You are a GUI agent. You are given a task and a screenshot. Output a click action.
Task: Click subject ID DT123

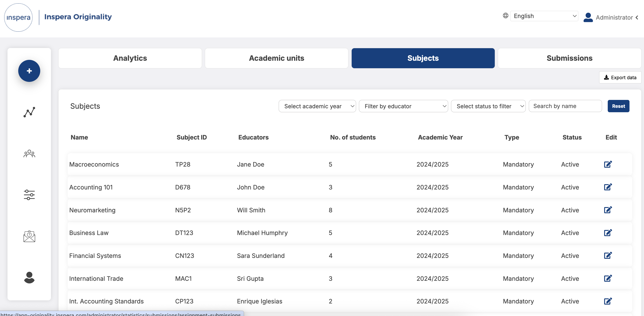184,233
